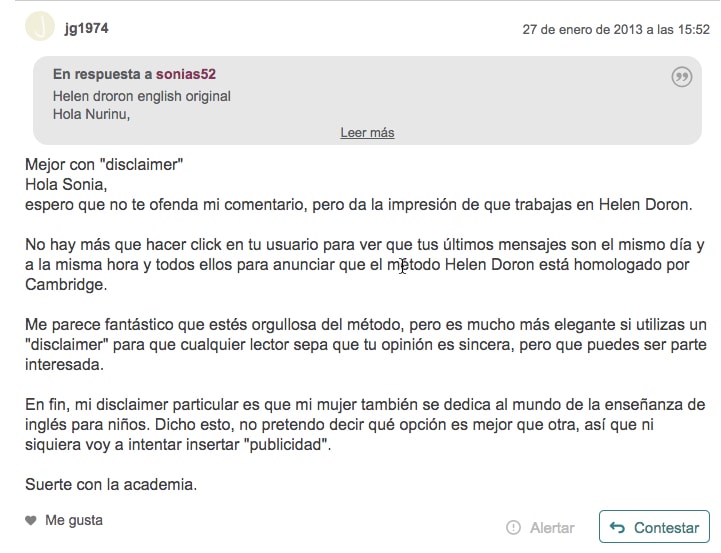Click the Hola Sonia greeting line
The height and width of the screenshot is (553, 721).
pos(66,184)
